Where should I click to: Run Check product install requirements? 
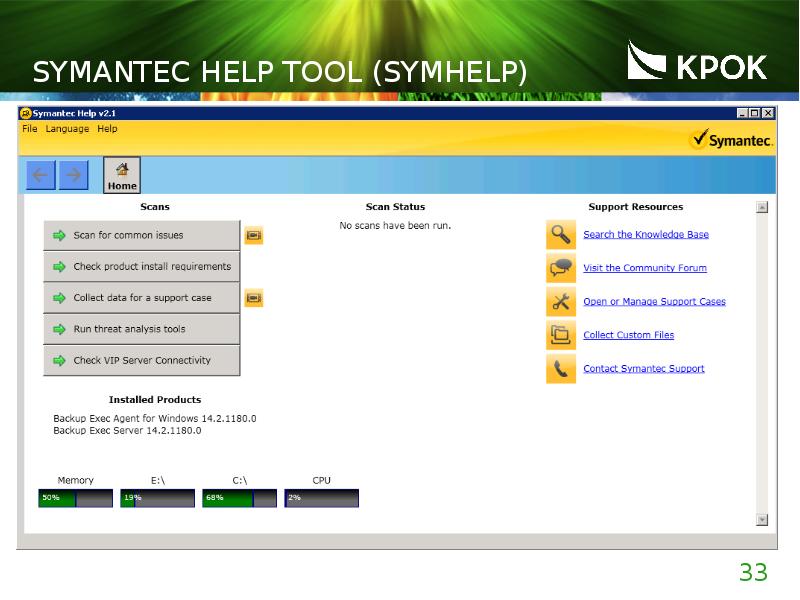click(x=141, y=266)
